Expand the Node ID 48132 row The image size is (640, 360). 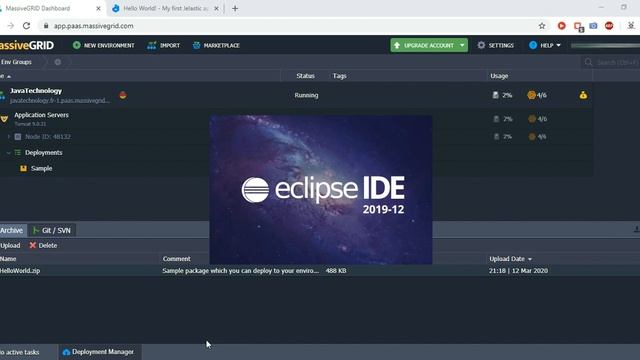coord(9,136)
